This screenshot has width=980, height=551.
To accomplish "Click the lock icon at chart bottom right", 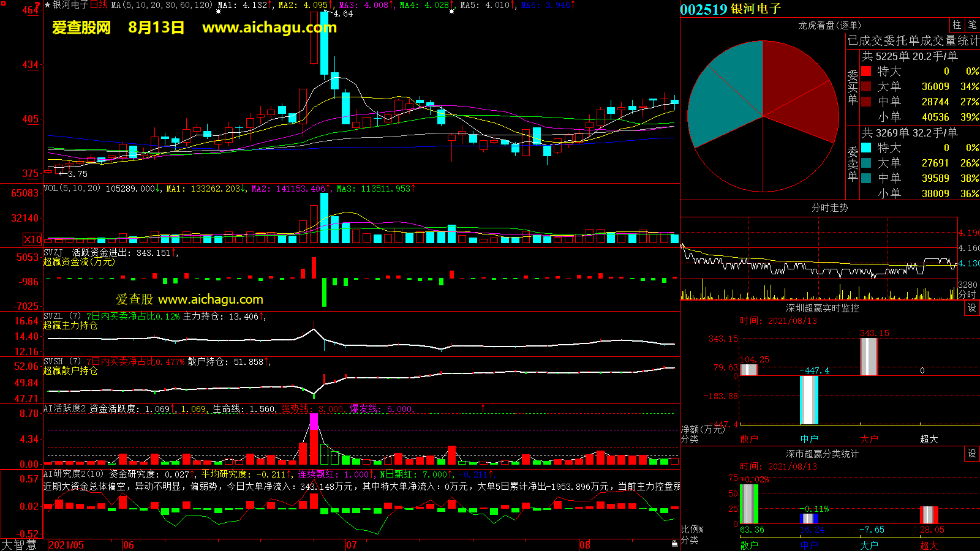I will tap(674, 543).
